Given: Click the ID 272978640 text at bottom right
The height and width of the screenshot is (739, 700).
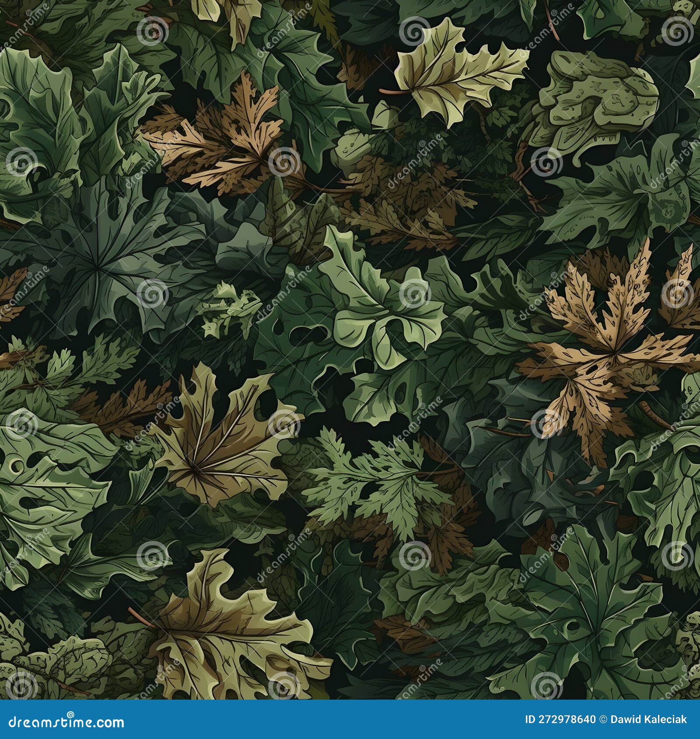Looking at the screenshot, I should tap(560, 720).
